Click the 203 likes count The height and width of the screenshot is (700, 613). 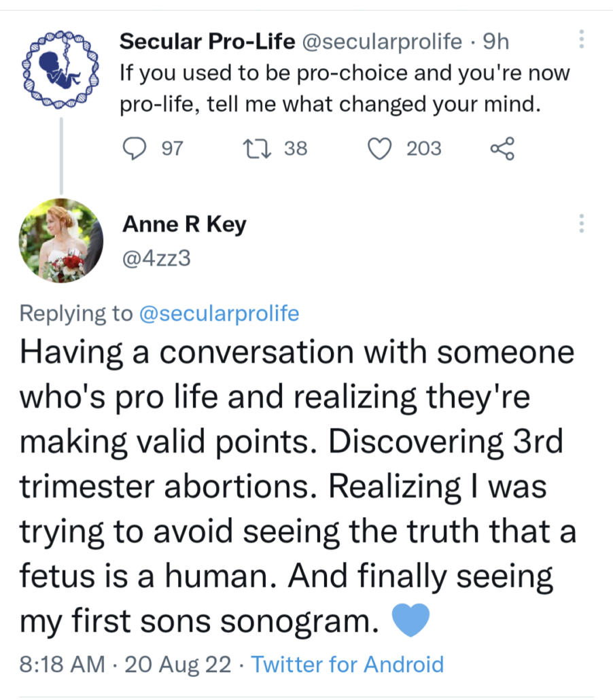[424, 148]
